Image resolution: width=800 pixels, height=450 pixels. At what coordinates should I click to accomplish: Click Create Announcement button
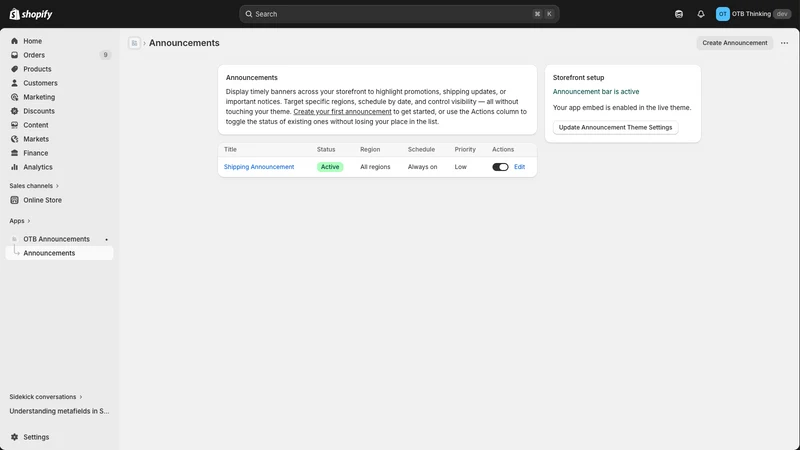[x=735, y=43]
